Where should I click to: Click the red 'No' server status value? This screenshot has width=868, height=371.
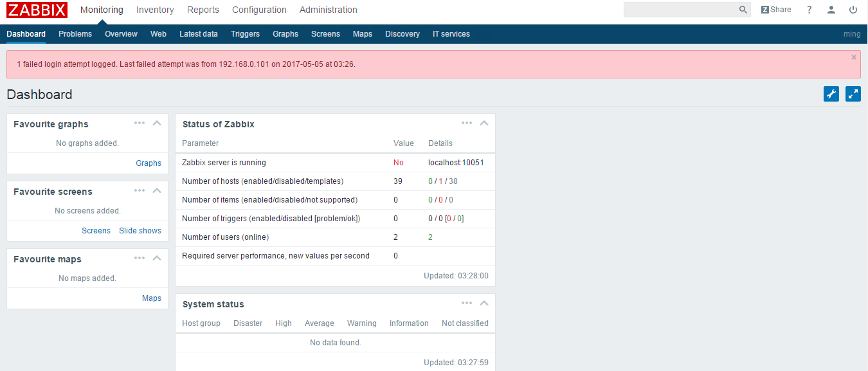click(x=399, y=163)
